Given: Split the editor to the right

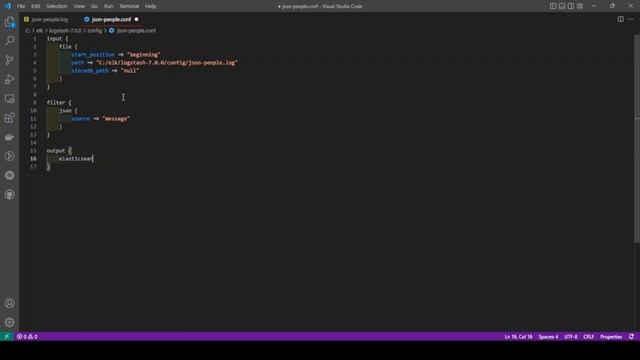Looking at the screenshot, I should 620,19.
